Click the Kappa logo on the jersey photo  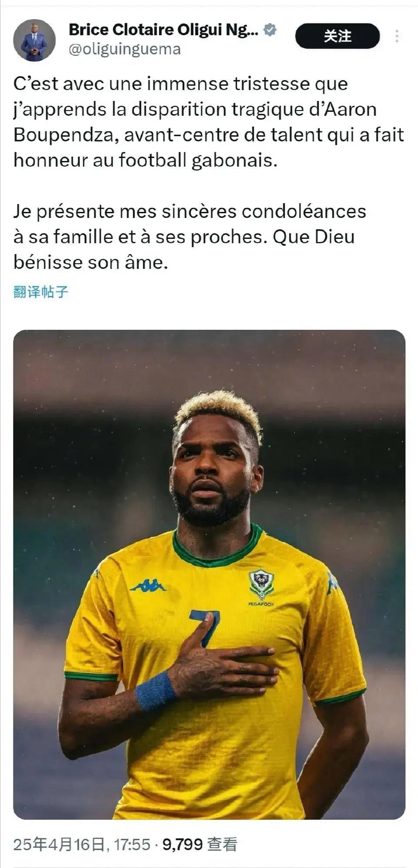pos(148,586)
